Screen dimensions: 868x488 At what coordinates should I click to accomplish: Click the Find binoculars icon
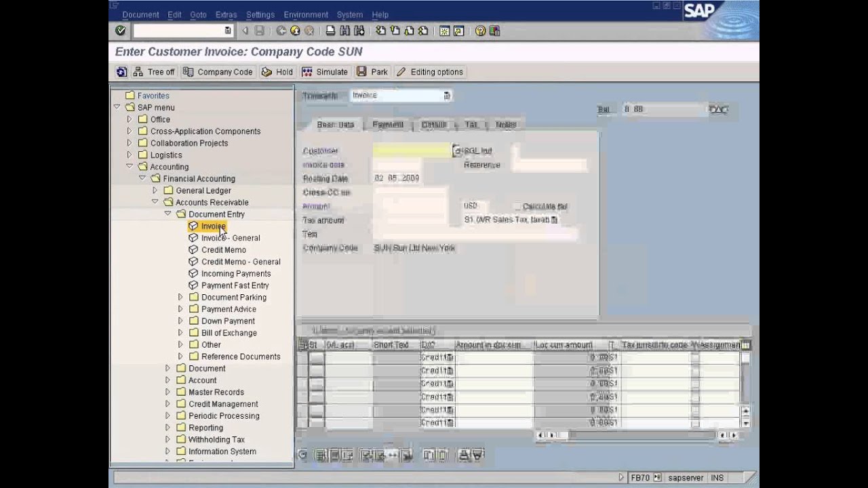tap(344, 30)
